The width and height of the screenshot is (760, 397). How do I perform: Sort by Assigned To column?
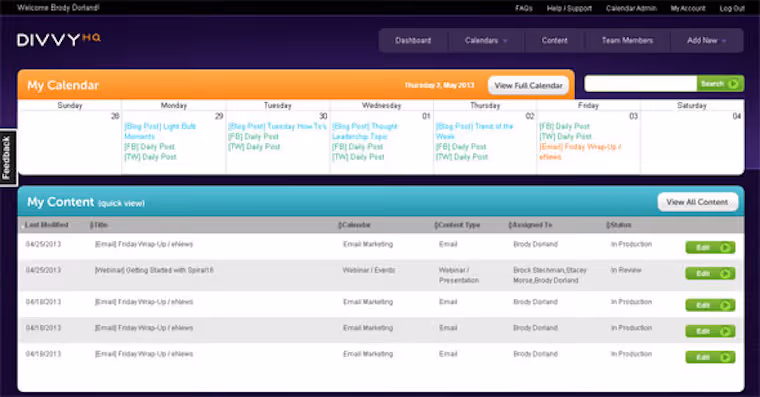click(530, 225)
